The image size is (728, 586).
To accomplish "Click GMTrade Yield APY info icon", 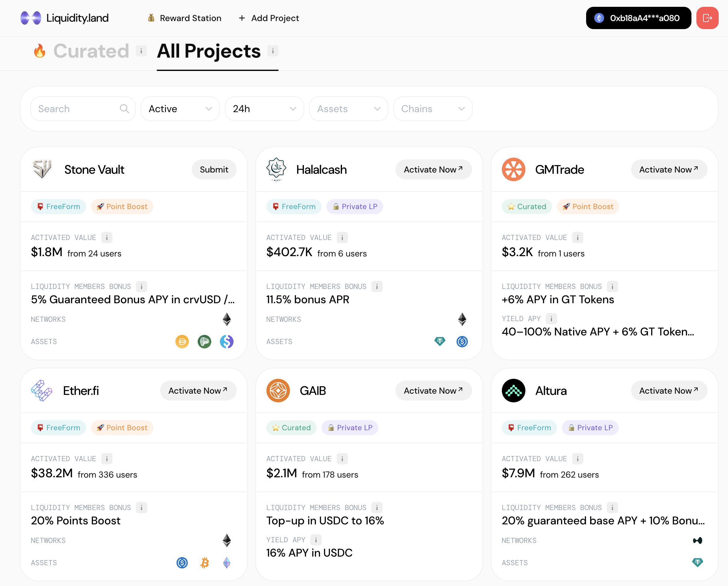I will (551, 319).
